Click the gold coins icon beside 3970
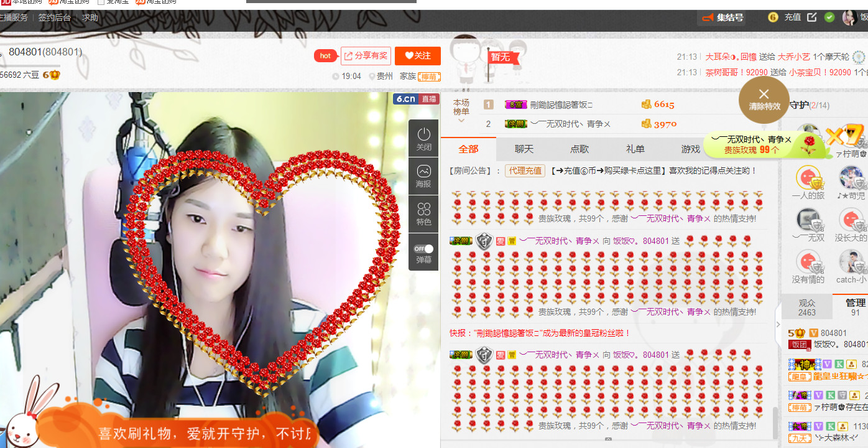This screenshot has height=448, width=868. pyautogui.click(x=646, y=124)
